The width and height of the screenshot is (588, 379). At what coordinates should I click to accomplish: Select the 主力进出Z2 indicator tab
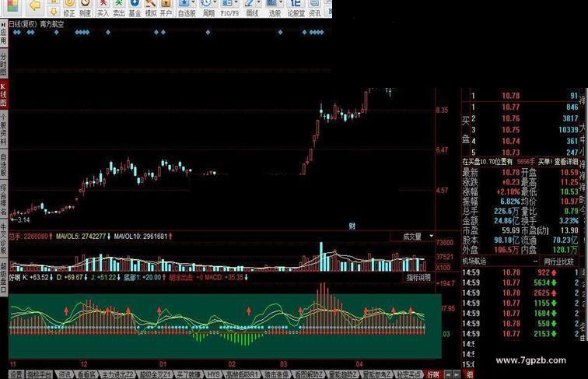tap(117, 374)
